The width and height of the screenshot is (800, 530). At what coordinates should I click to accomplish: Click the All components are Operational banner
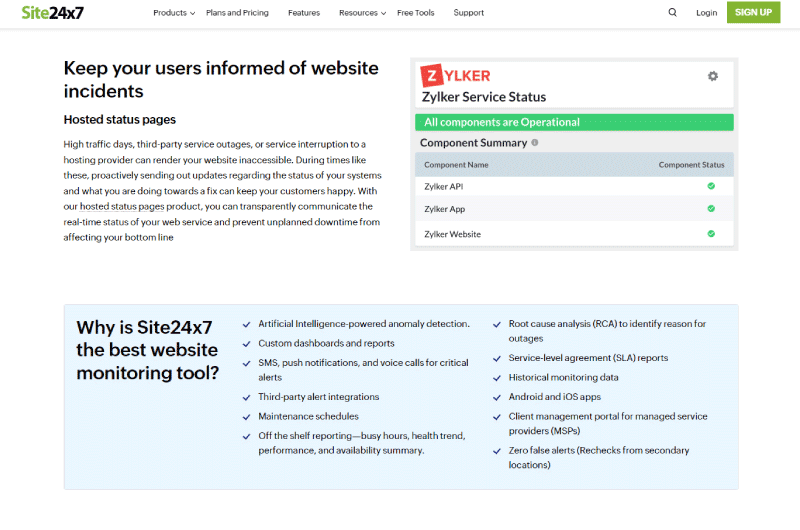pyautogui.click(x=574, y=122)
